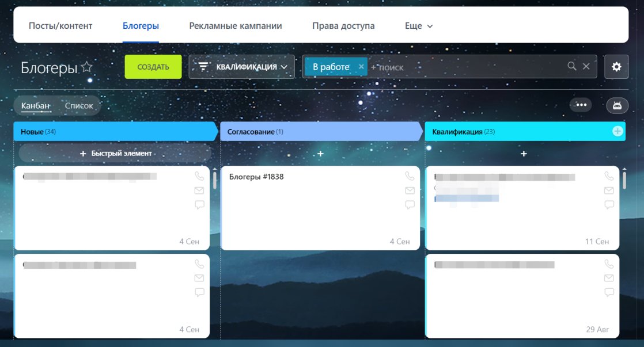Add a quick item in the Квалификация column

[524, 154]
